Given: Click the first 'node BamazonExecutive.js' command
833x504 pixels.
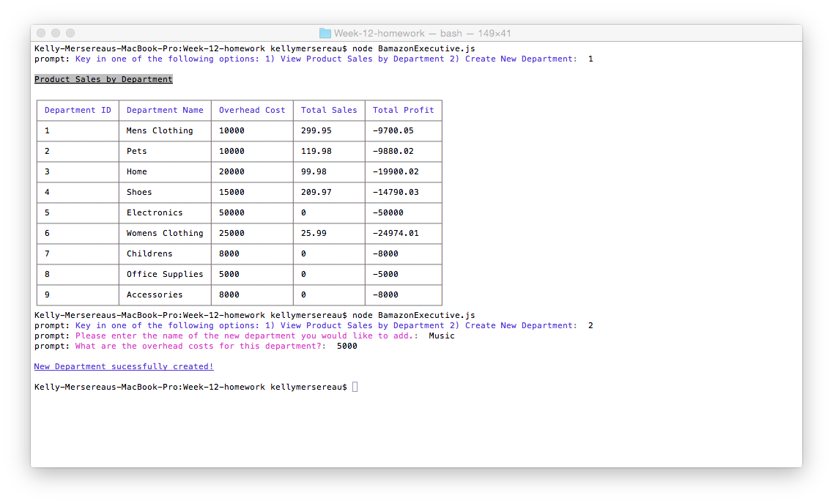Looking at the screenshot, I should 414,48.
